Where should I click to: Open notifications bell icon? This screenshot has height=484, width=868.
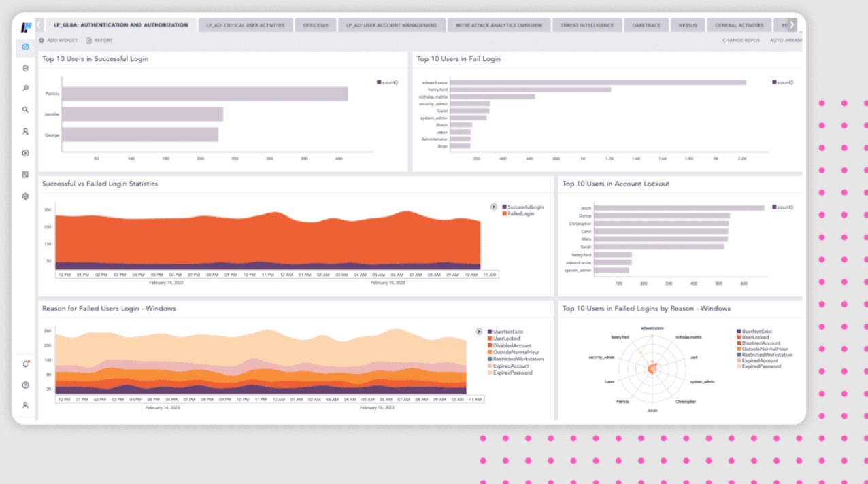pyautogui.click(x=26, y=364)
